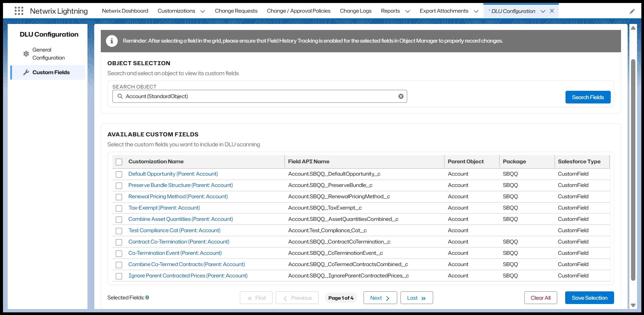The image size is (644, 315).
Task: Select the Custom Fields wrench icon
Action: click(26, 72)
